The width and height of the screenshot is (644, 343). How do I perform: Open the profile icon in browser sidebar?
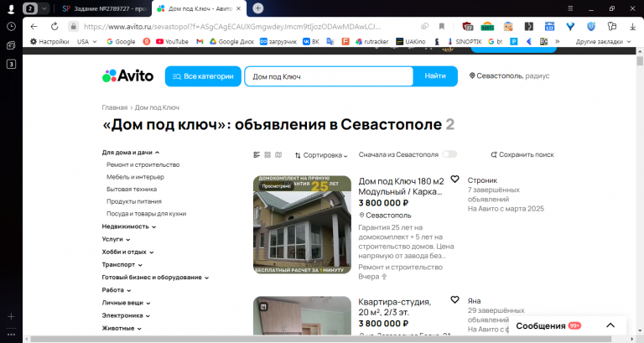point(11,8)
